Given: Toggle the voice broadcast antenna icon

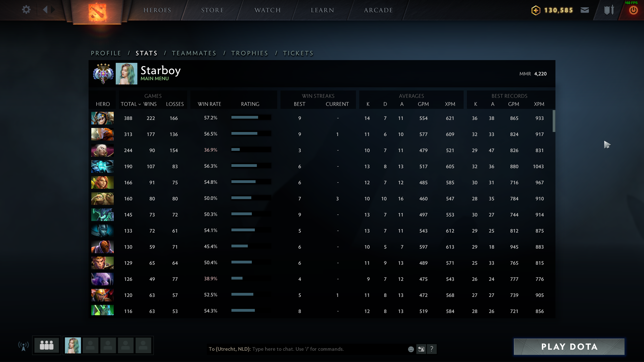Looking at the screenshot, I should 23,346.
